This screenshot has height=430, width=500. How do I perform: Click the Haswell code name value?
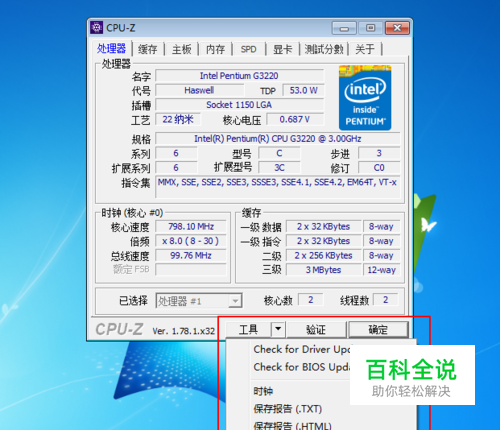coord(199,90)
